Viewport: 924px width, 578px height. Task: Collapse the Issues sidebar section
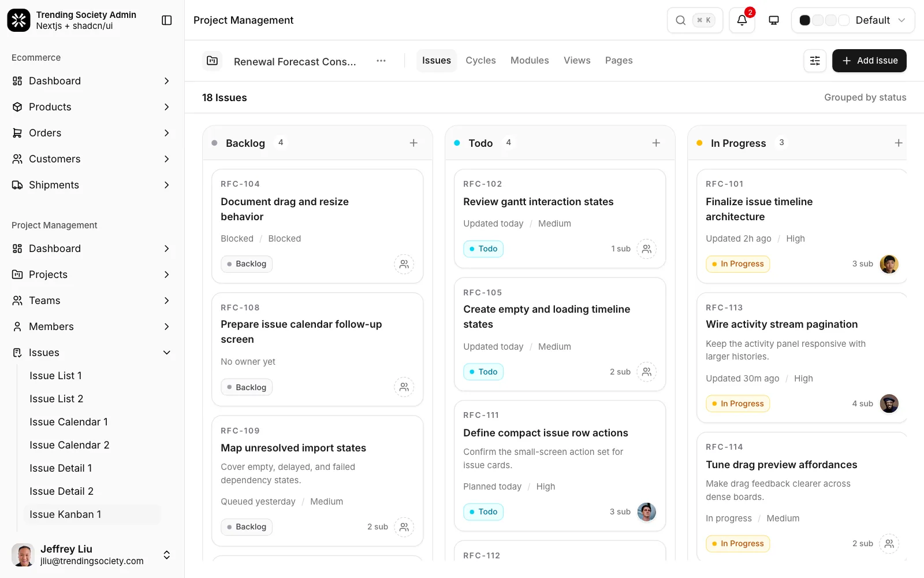pos(92,353)
